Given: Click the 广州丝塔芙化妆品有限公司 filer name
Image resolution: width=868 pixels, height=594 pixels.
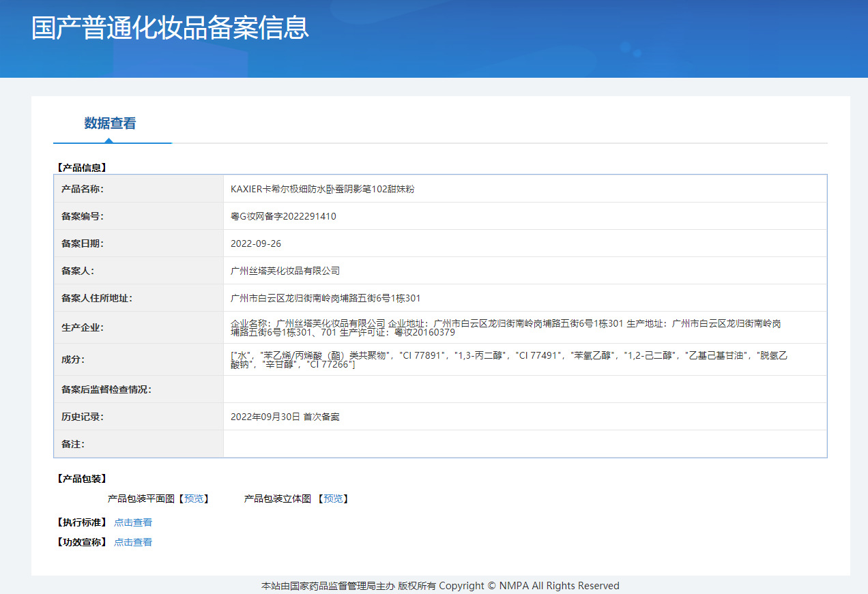Looking at the screenshot, I should click(x=285, y=271).
